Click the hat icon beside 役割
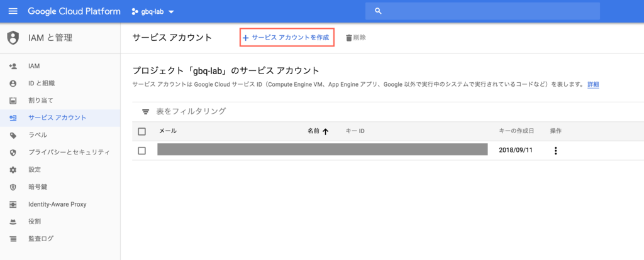The width and height of the screenshot is (644, 260). click(x=13, y=222)
